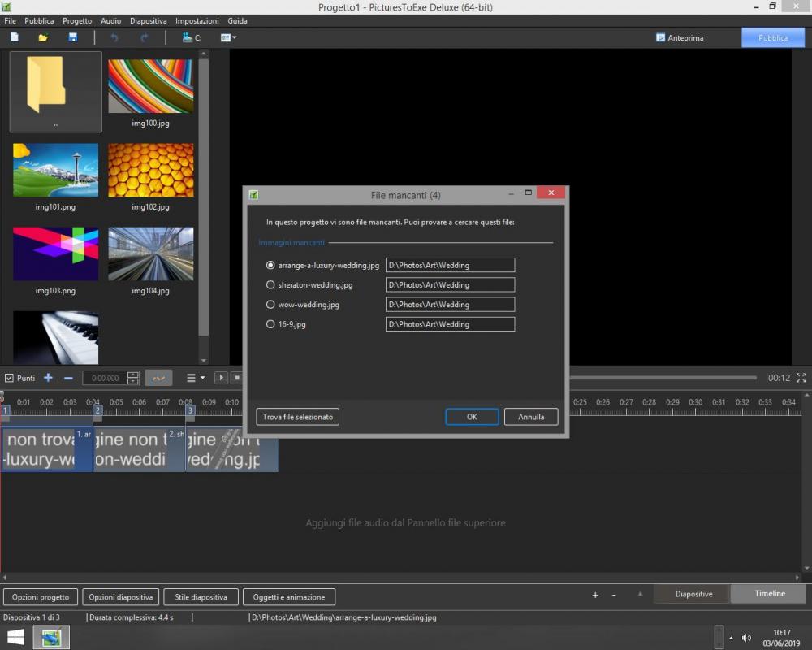Open the Windows Start menu
Image resolution: width=812 pixels, height=650 pixels.
[15, 637]
